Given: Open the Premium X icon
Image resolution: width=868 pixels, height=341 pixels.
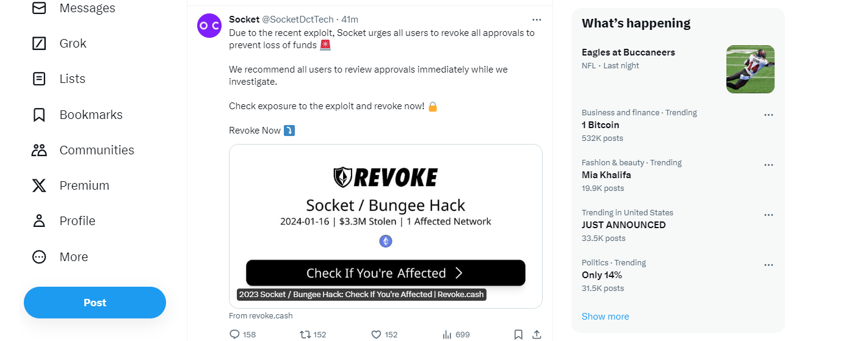Looking at the screenshot, I should (x=39, y=185).
